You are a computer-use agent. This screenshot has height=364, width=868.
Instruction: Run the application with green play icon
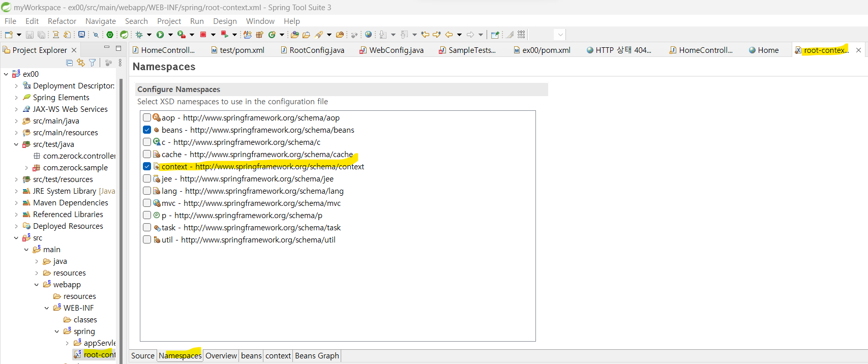(160, 35)
